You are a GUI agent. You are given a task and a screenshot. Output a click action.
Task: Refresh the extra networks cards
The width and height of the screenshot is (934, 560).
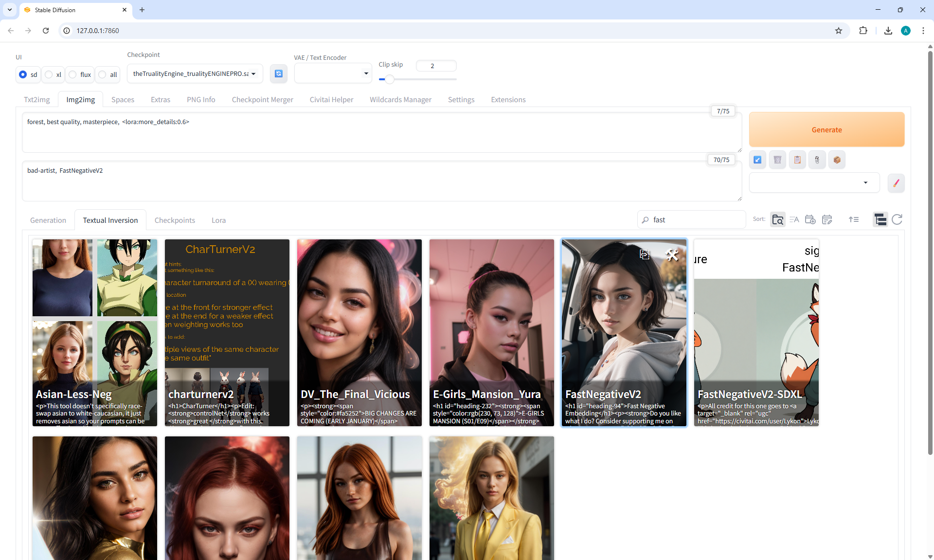[x=897, y=219]
